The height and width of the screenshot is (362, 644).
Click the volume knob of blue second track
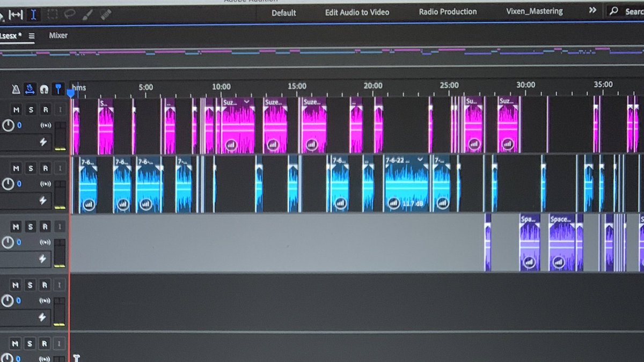[x=8, y=184]
